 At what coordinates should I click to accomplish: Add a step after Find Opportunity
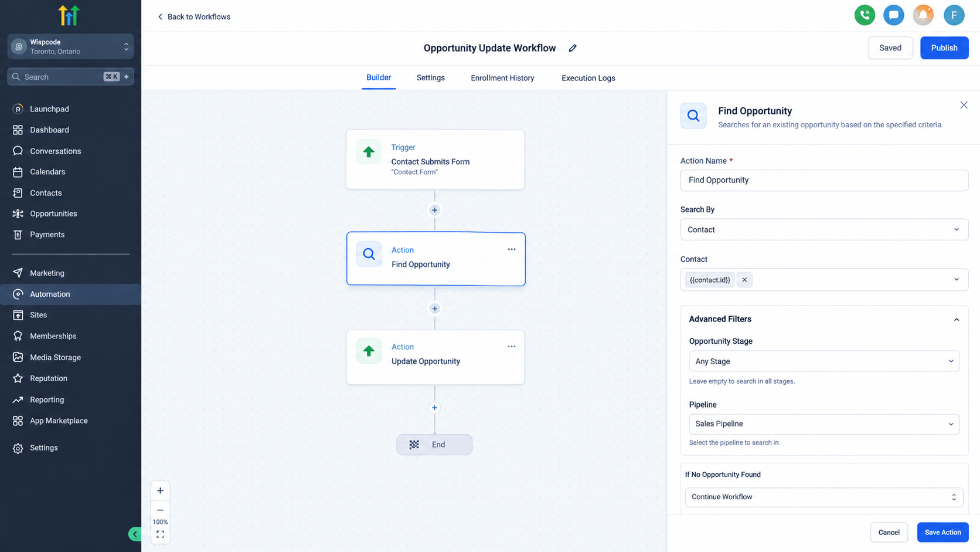(x=434, y=309)
